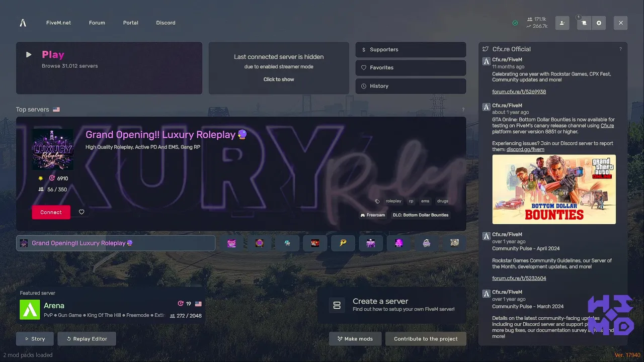Open settings via the gear icon
This screenshot has width=644, height=362.
[599, 23]
